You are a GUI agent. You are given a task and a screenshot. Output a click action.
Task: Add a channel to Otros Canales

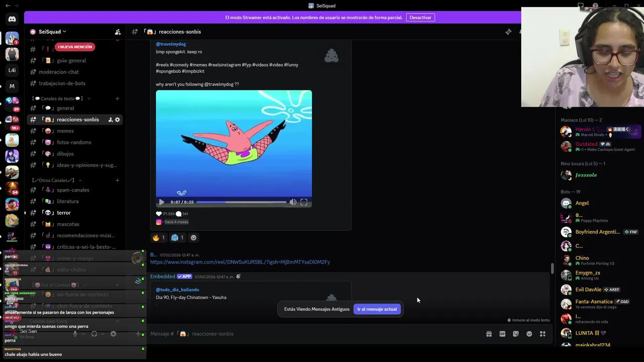tap(117, 180)
